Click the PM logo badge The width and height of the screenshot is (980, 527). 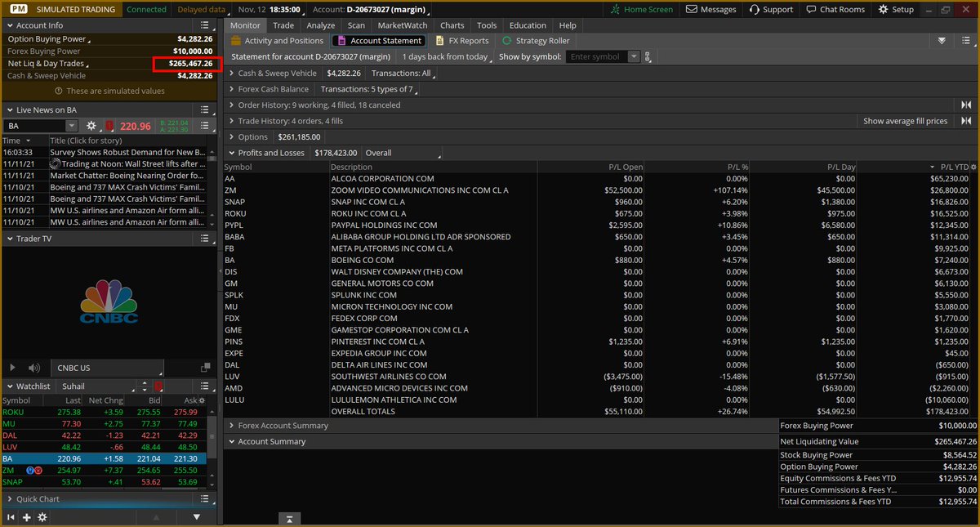[18, 9]
